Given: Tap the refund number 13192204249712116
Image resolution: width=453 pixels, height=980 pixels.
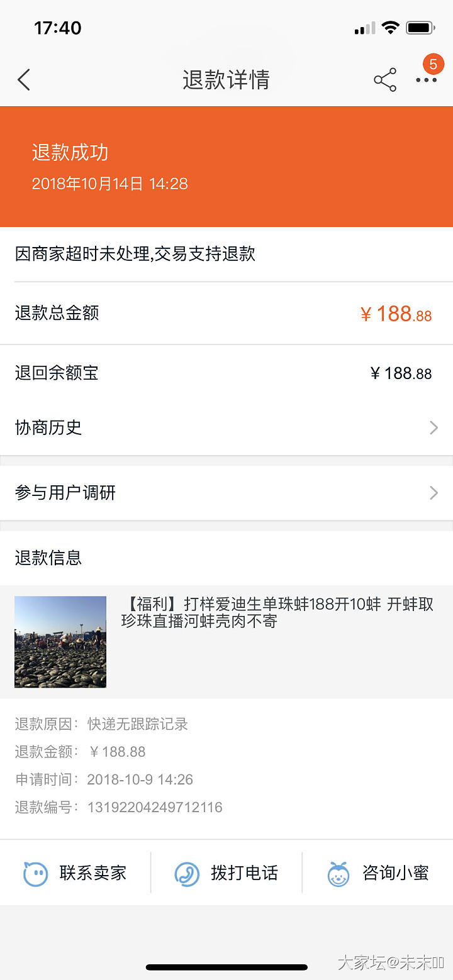Looking at the screenshot, I should click(155, 807).
